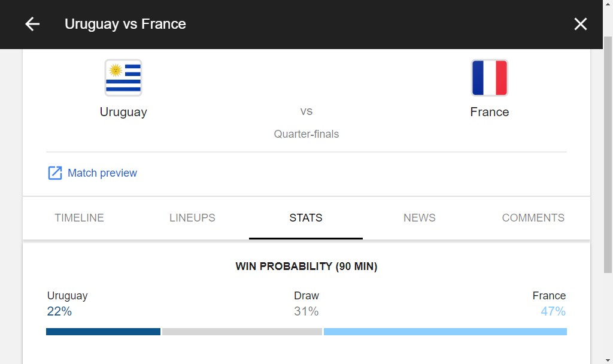Click the Uruguay team name
613x364 pixels.
[123, 112]
